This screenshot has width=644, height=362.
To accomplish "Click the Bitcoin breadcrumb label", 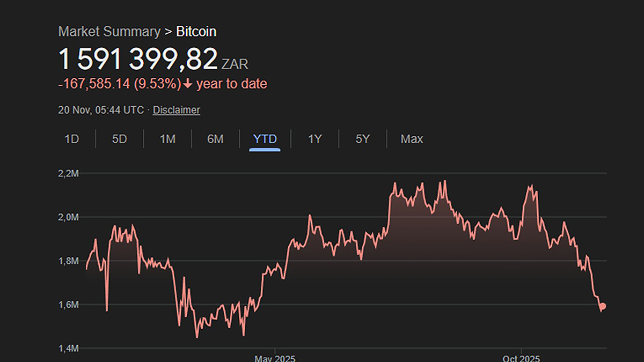I will click(x=196, y=32).
